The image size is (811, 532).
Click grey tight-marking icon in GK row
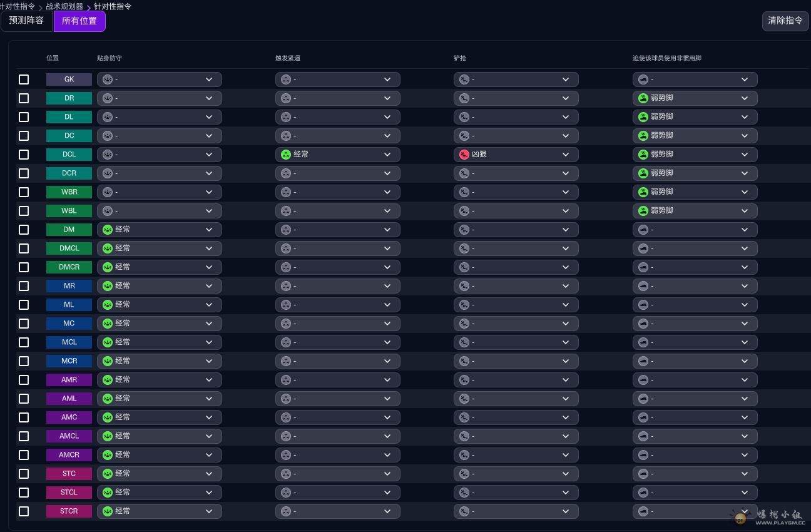(x=108, y=79)
